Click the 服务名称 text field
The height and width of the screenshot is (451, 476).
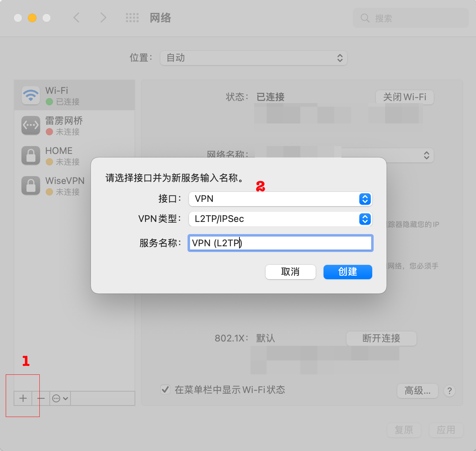[x=281, y=243]
